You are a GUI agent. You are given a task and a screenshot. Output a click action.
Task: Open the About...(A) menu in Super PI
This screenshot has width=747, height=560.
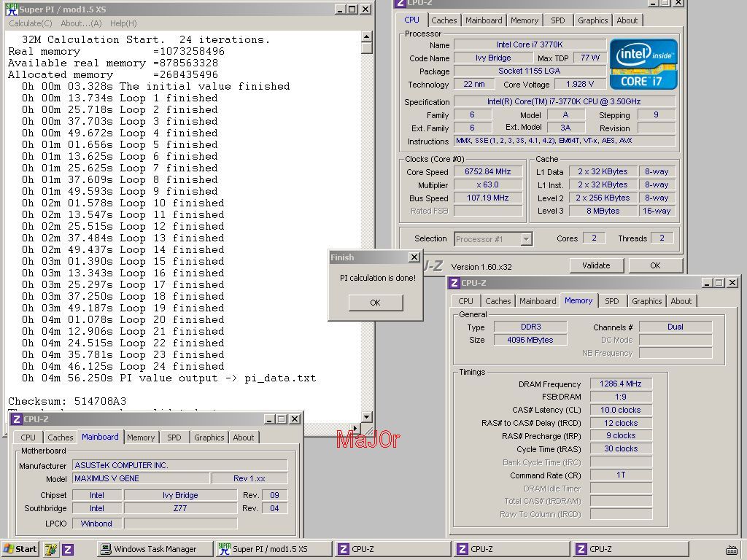81,23
